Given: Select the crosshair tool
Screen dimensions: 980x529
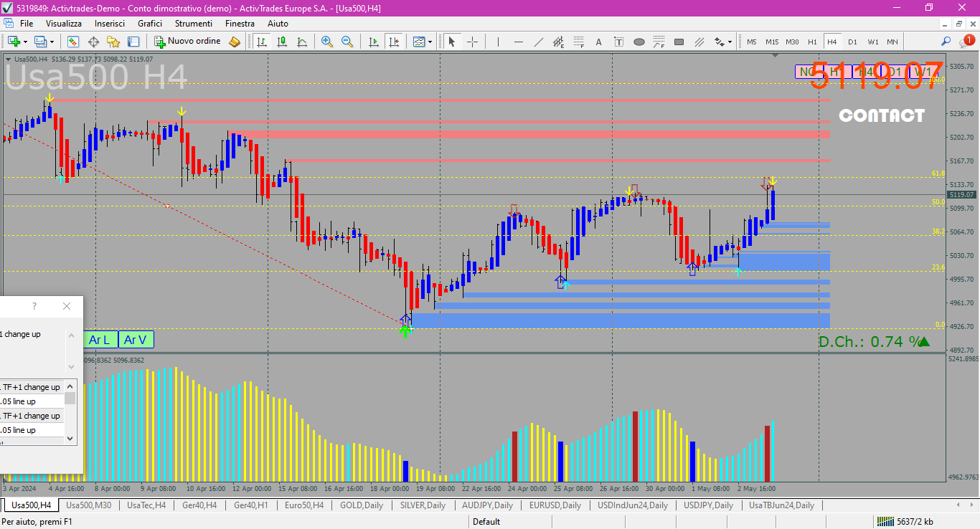Looking at the screenshot, I should pyautogui.click(x=472, y=42).
